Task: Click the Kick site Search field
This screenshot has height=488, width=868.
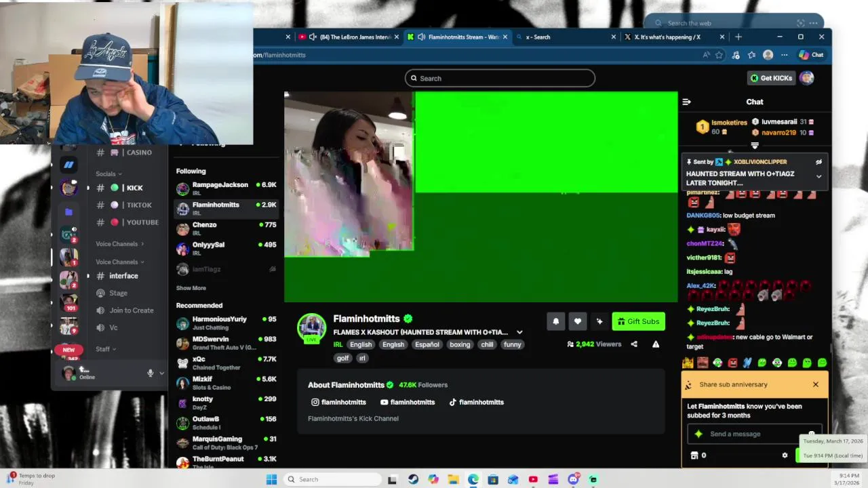Action: (500, 79)
